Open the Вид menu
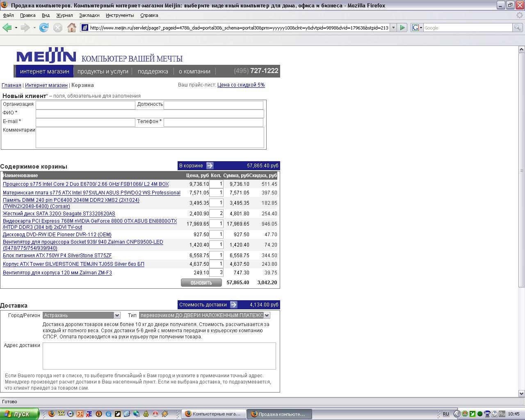Viewport: 525px width, 420px height. 46,15
